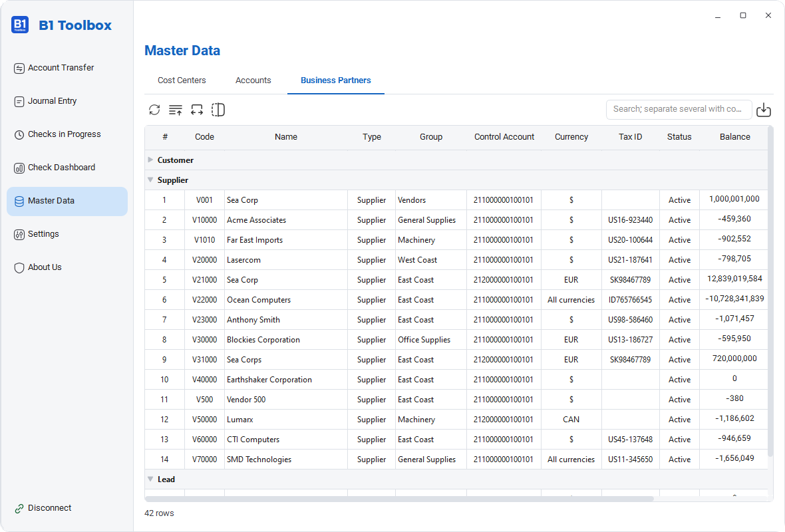Click the 42 rows status text
Viewport: 785px width, 532px height.
pos(159,513)
